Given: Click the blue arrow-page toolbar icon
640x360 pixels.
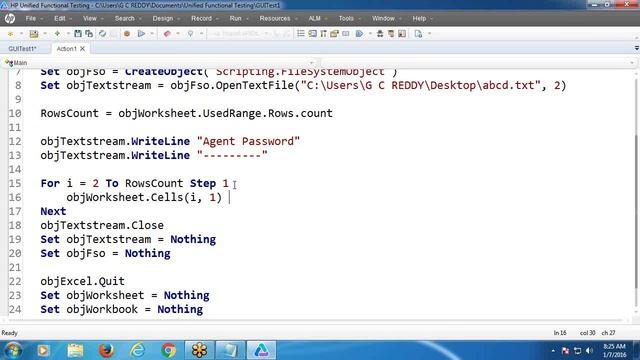Looking at the screenshot, I should (360, 34).
